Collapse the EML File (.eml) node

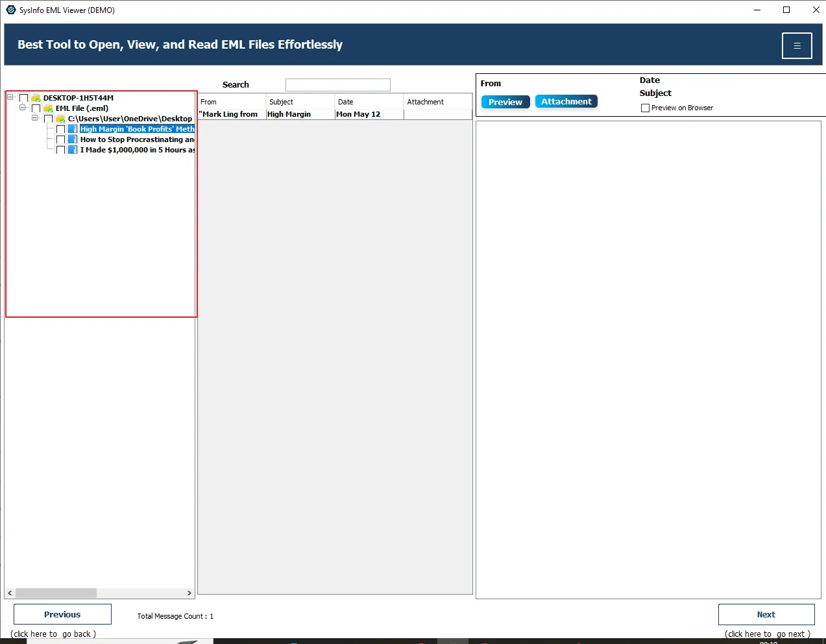coord(21,108)
